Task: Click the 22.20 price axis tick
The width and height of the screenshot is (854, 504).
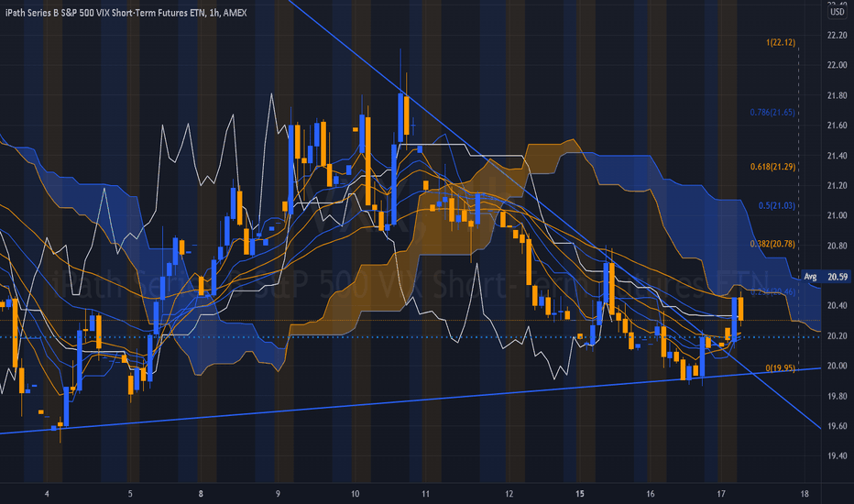Action: pos(837,36)
